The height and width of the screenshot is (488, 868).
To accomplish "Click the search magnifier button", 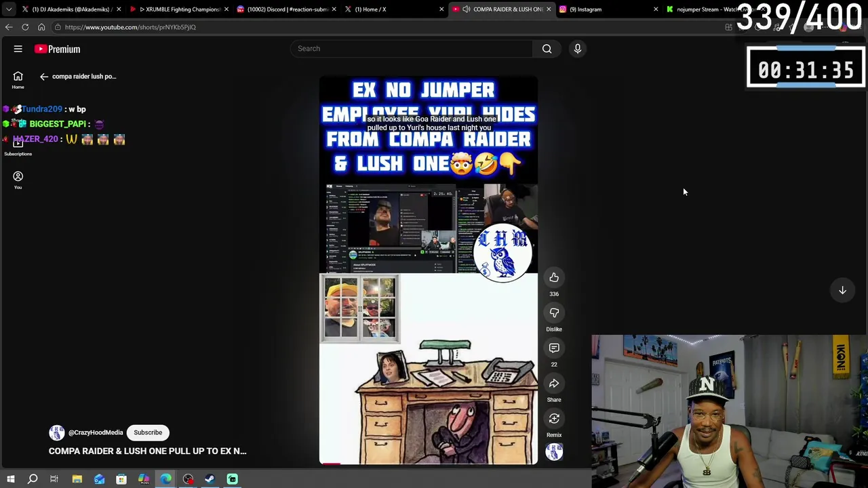I will click(547, 49).
